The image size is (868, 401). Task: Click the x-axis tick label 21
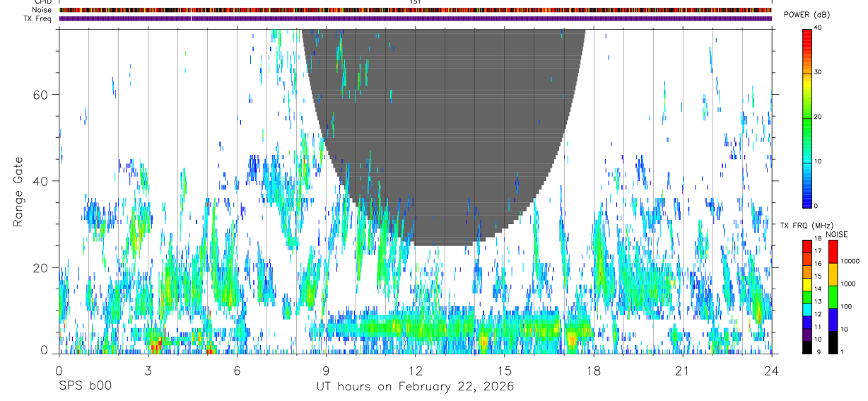tap(682, 371)
